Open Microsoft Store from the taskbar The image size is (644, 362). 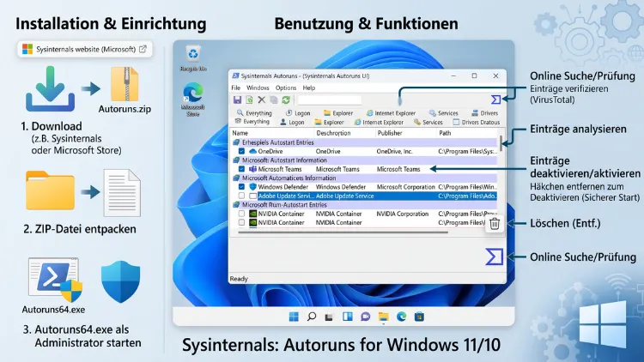point(419,317)
